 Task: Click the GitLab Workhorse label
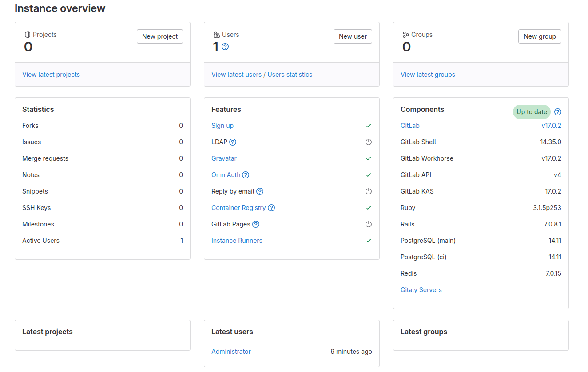click(427, 158)
